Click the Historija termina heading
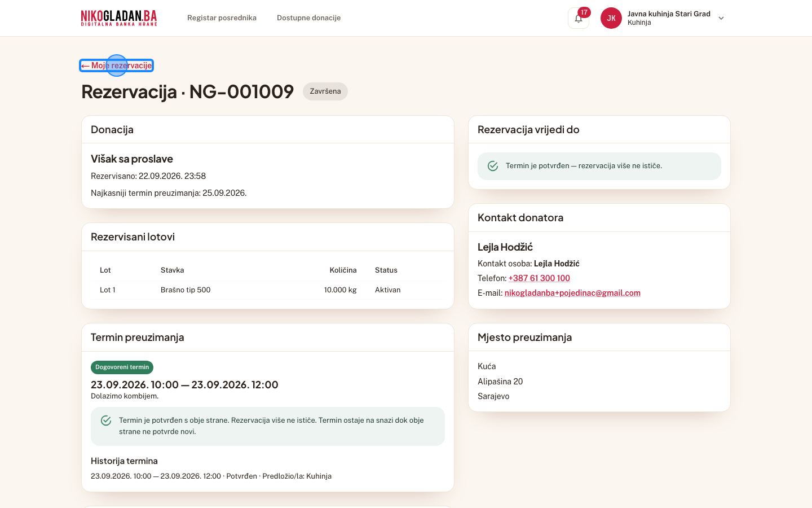The width and height of the screenshot is (812, 508). coord(124,461)
